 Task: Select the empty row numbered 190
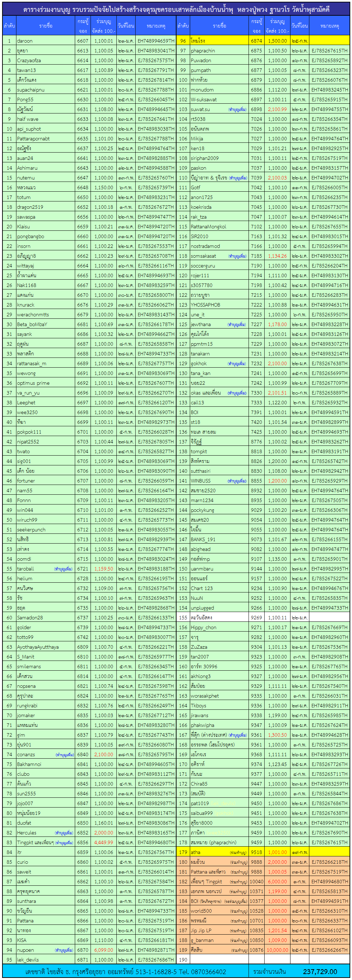coord(183,960)
